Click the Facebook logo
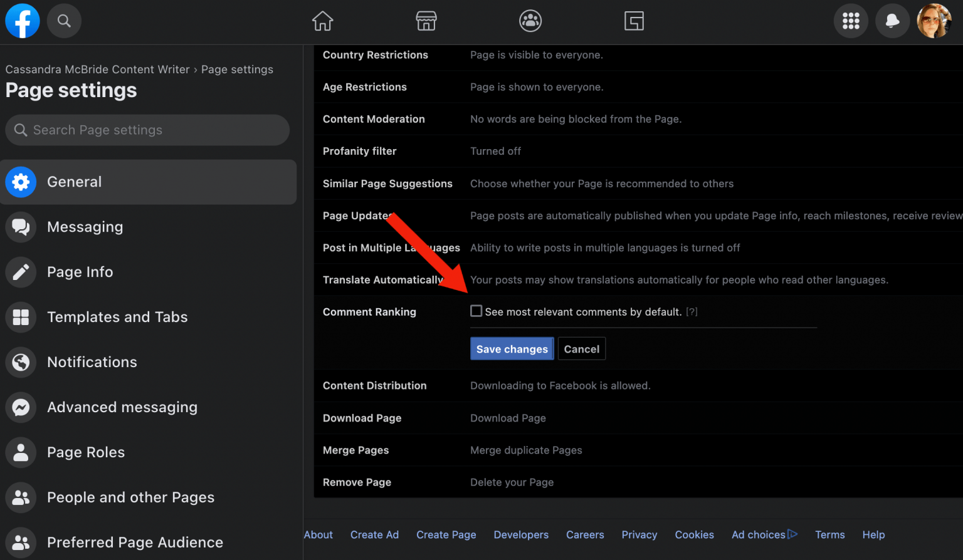 pyautogui.click(x=22, y=21)
